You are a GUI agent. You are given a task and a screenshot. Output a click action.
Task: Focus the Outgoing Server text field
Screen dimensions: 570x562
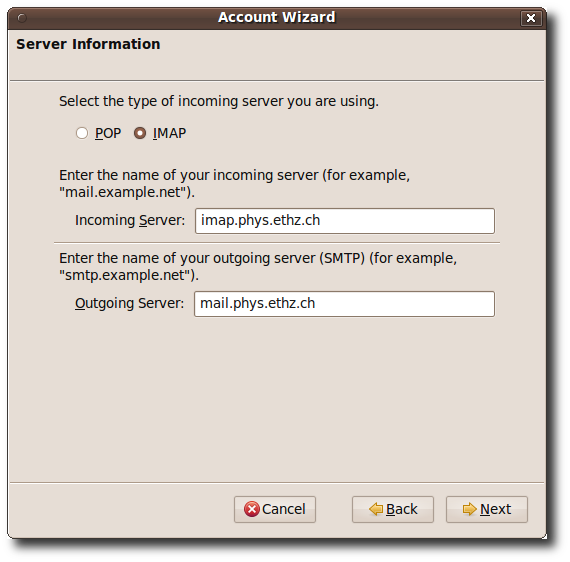[x=344, y=304]
